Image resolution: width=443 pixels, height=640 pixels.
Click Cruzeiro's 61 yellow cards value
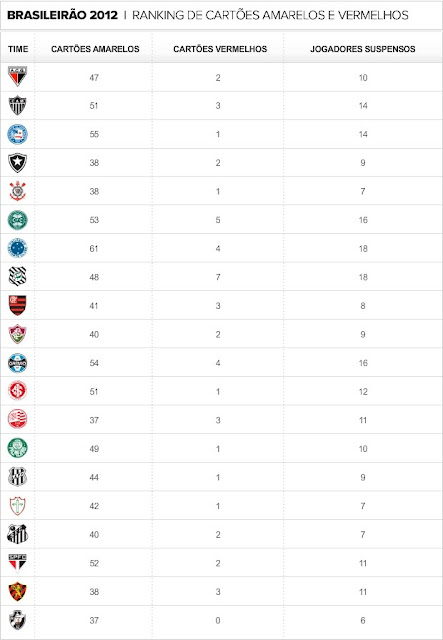coord(94,249)
